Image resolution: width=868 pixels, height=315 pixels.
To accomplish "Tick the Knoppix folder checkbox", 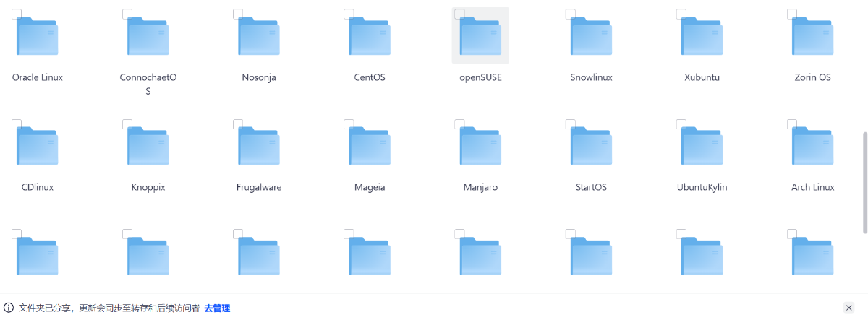I will point(127,124).
